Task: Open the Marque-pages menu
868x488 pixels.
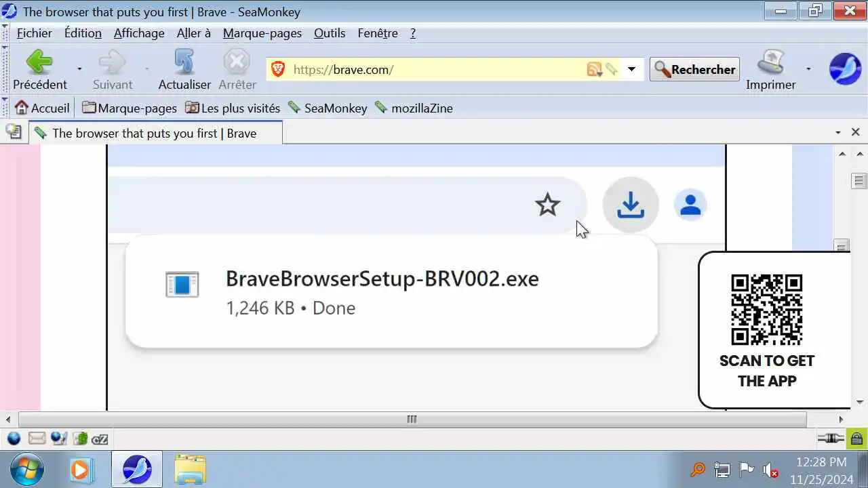Action: (x=262, y=33)
